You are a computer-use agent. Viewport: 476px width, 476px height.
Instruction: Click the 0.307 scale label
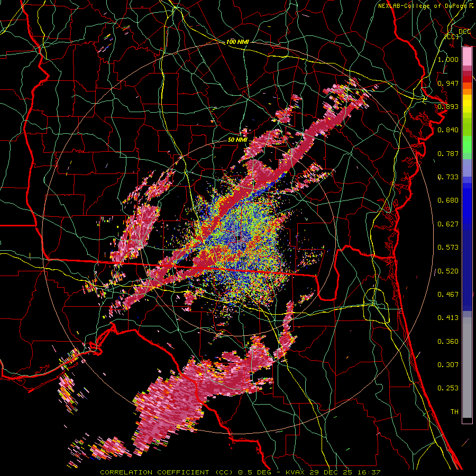coord(448,365)
